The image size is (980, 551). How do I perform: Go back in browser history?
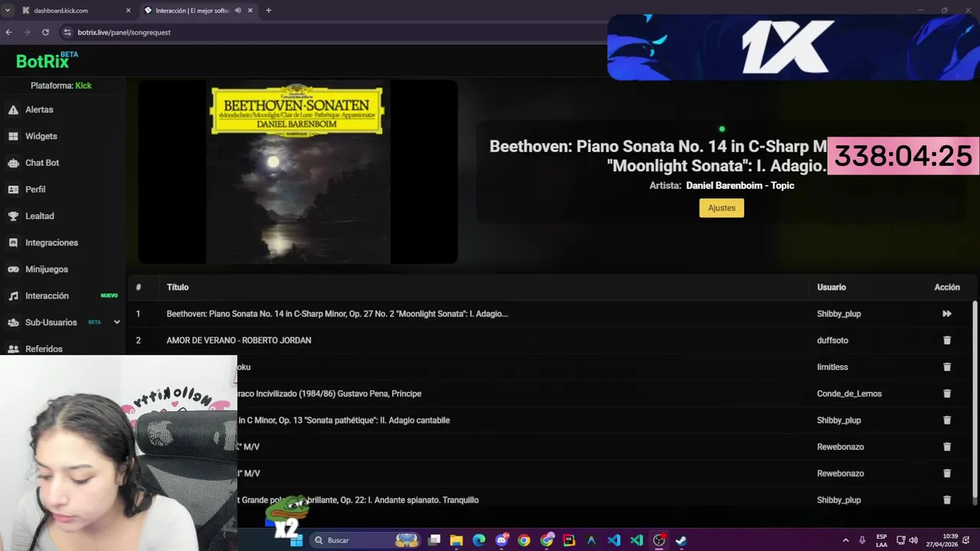[8, 32]
